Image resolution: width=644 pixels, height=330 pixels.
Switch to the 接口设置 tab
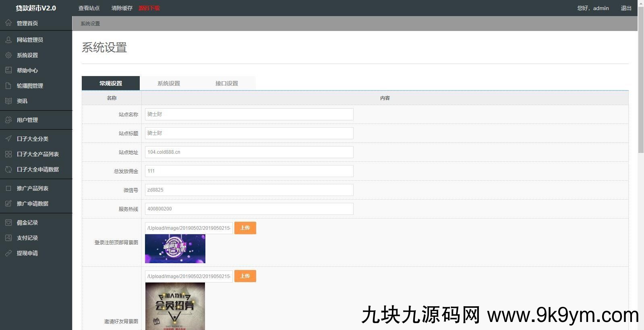click(226, 83)
